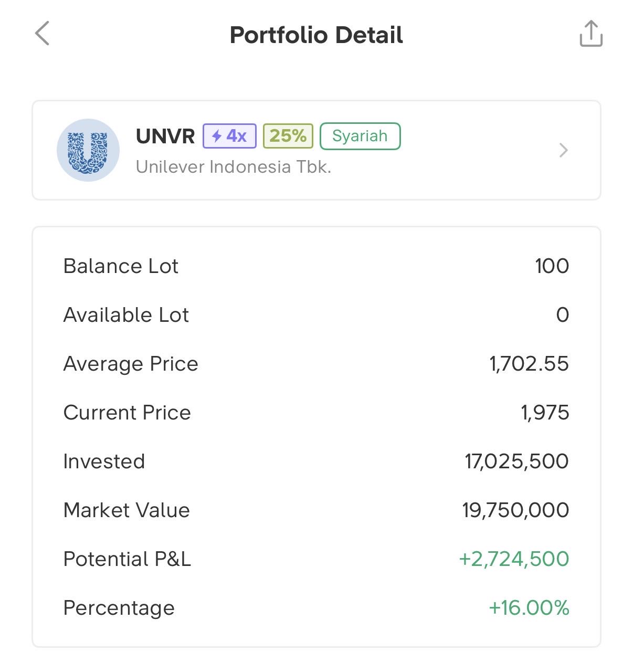
Task: Tap the Potential P&L label
Action: tap(127, 559)
